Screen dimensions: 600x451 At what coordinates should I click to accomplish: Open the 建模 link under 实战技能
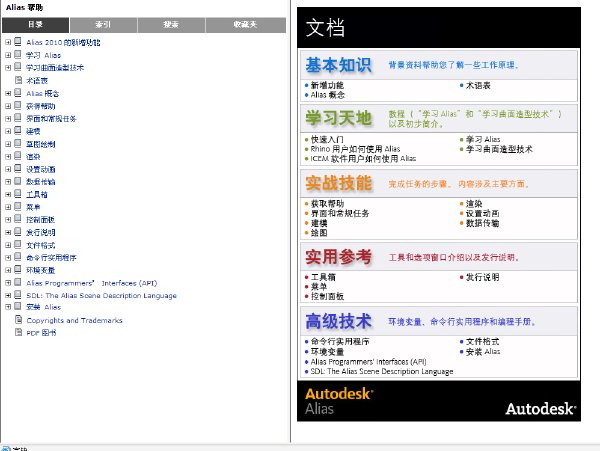coord(319,223)
